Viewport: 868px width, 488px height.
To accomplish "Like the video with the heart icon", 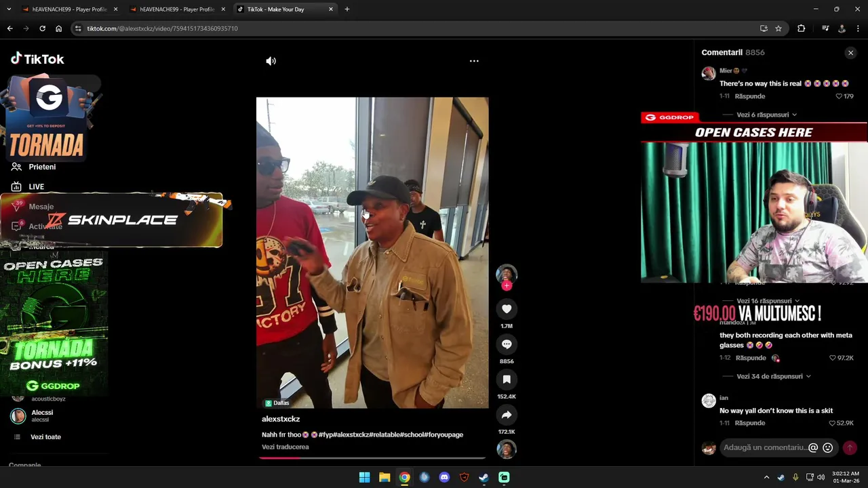I will [x=507, y=309].
